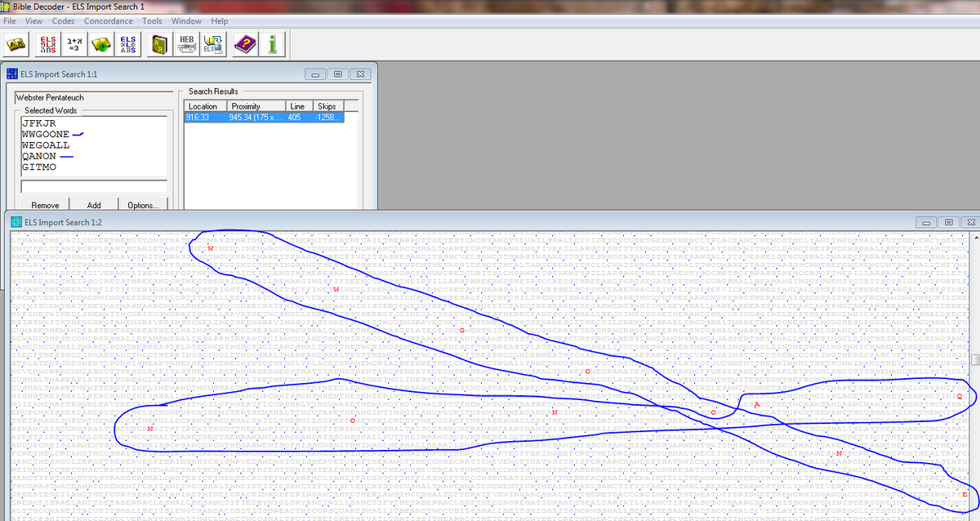Select the English ELS ABS search icon

coord(127,45)
